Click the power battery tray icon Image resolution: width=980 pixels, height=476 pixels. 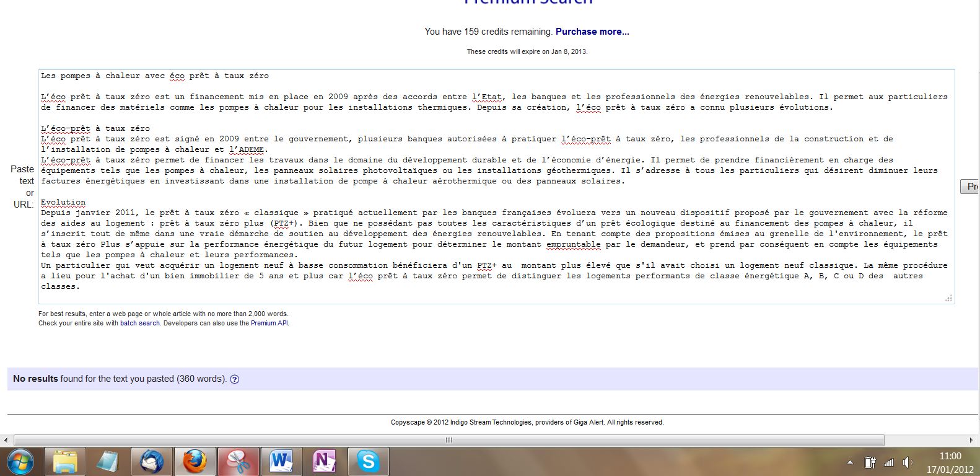870,462
